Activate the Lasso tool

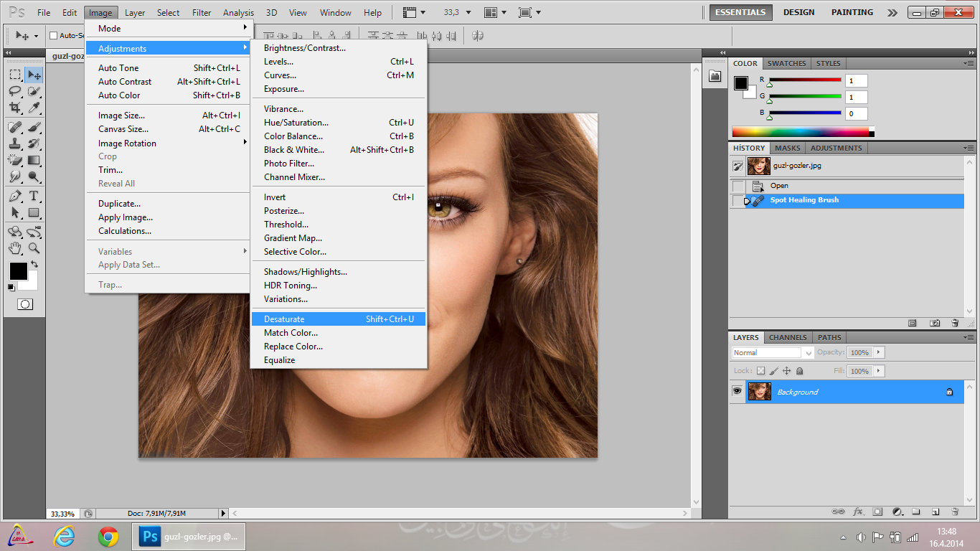[15, 91]
